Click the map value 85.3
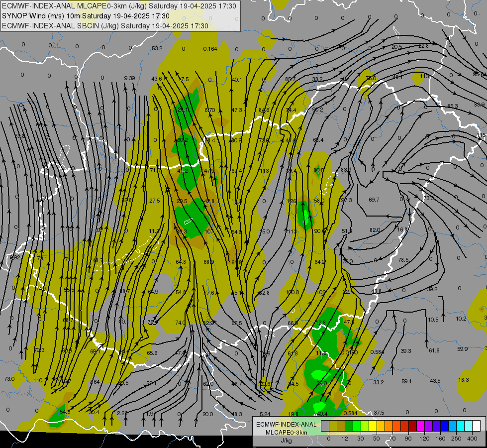Image resolution: width=487 pixels, height=448 pixels. tap(453, 106)
